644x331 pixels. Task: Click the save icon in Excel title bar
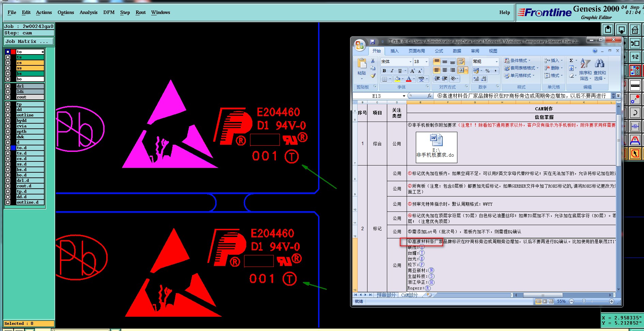coord(372,42)
